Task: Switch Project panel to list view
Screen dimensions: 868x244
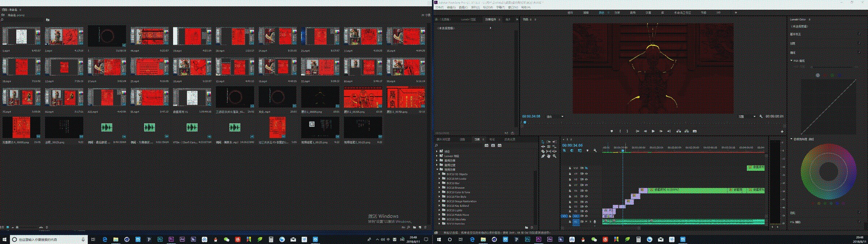Action: point(2,227)
